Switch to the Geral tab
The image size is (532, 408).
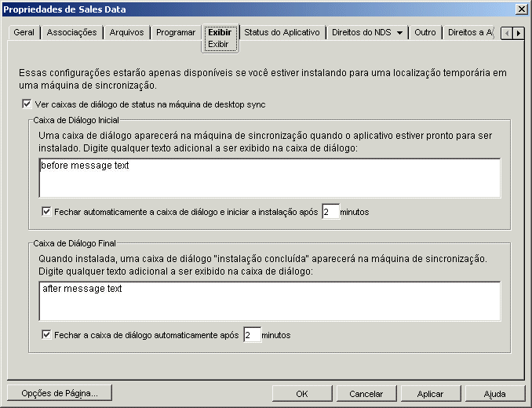[x=24, y=32]
